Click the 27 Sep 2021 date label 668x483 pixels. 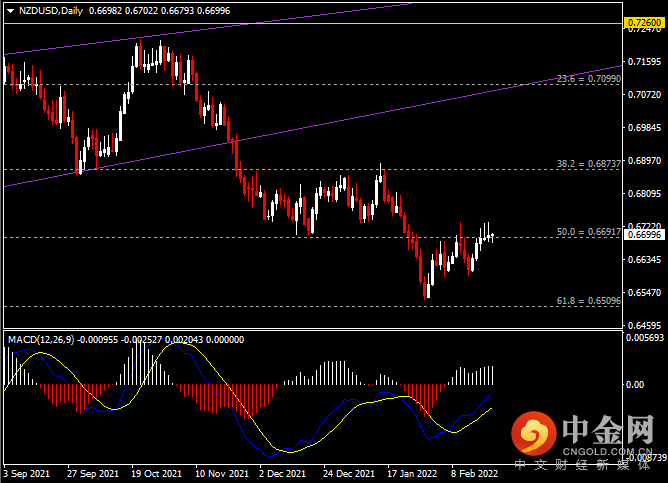93,474
